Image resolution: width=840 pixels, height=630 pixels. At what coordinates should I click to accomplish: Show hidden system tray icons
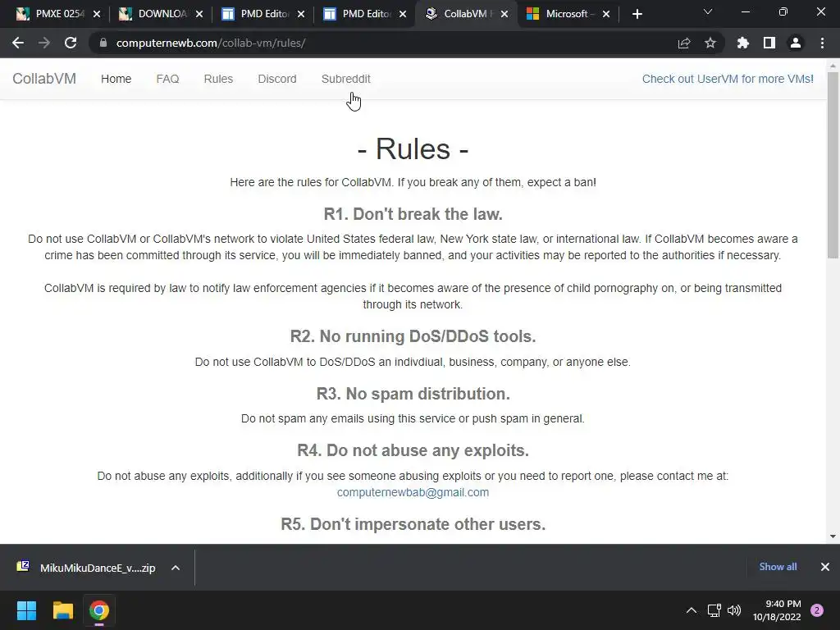point(691,610)
